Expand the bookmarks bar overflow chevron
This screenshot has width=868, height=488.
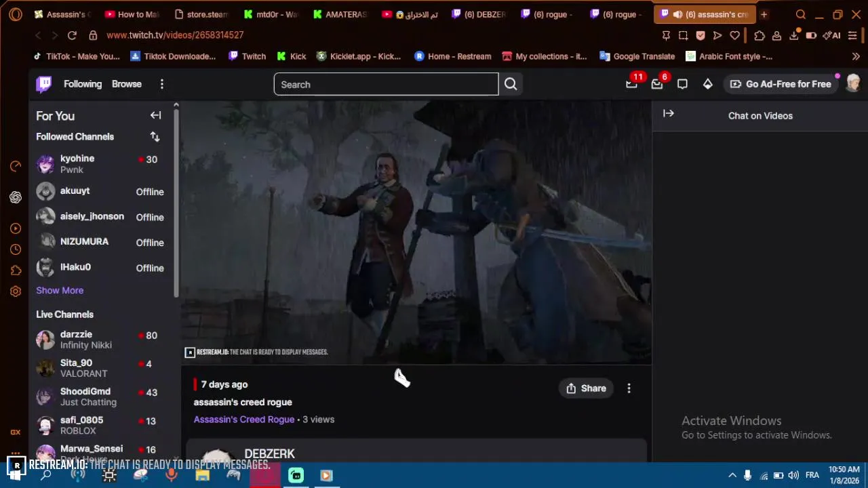point(856,56)
